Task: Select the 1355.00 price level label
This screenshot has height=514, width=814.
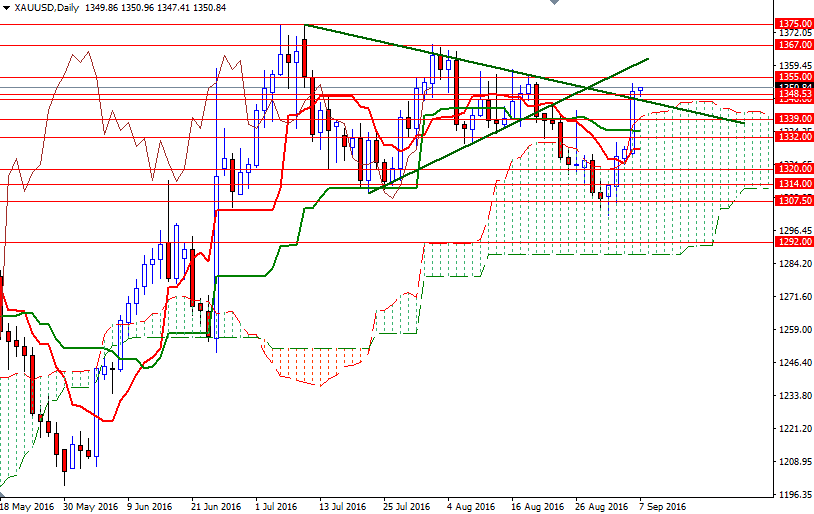Action: [x=794, y=77]
